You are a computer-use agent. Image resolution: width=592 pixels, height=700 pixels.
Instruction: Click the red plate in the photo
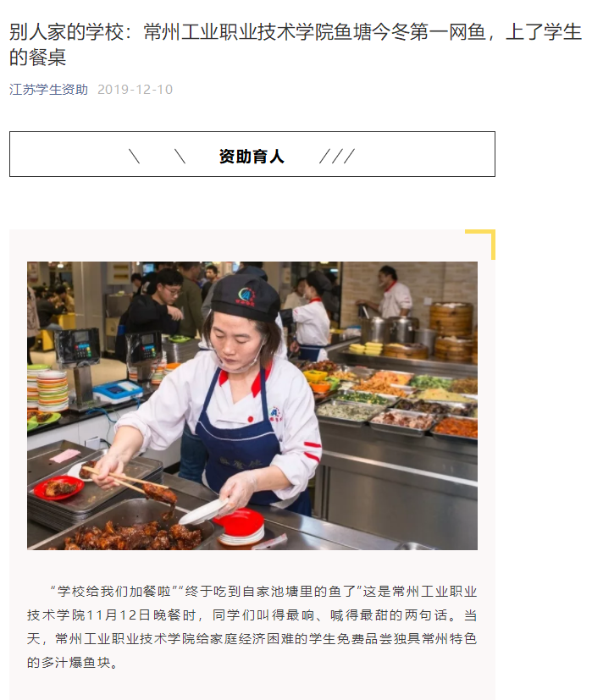point(58,488)
